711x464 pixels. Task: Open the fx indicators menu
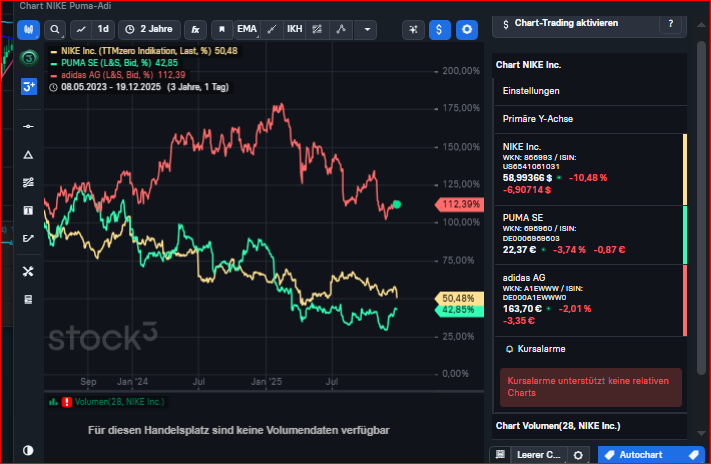pyautogui.click(x=197, y=29)
